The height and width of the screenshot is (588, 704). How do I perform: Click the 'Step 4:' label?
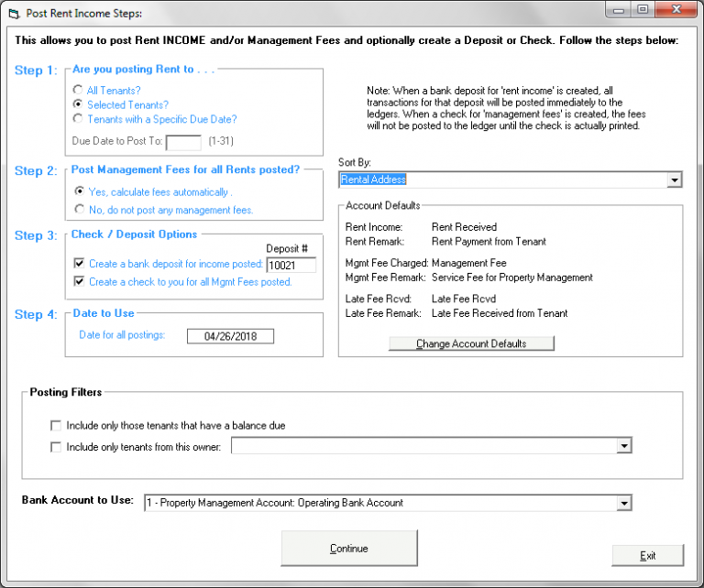36,314
